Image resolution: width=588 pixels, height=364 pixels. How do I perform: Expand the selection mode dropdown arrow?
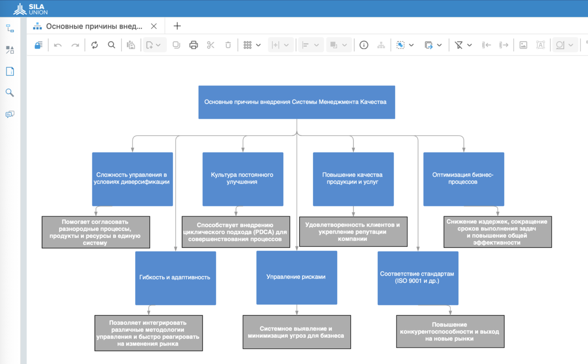pyautogui.click(x=411, y=45)
